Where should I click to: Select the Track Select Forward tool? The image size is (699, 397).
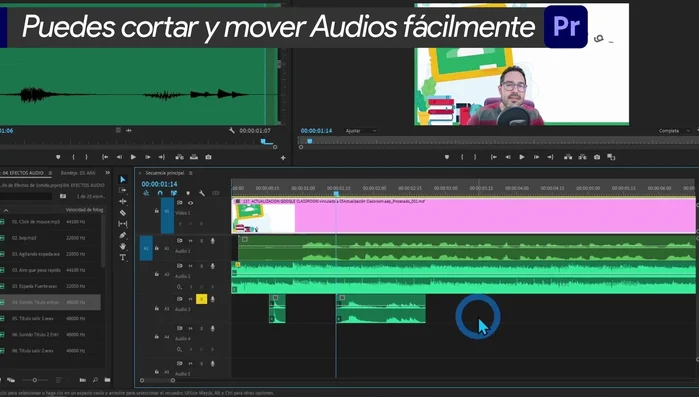(123, 190)
